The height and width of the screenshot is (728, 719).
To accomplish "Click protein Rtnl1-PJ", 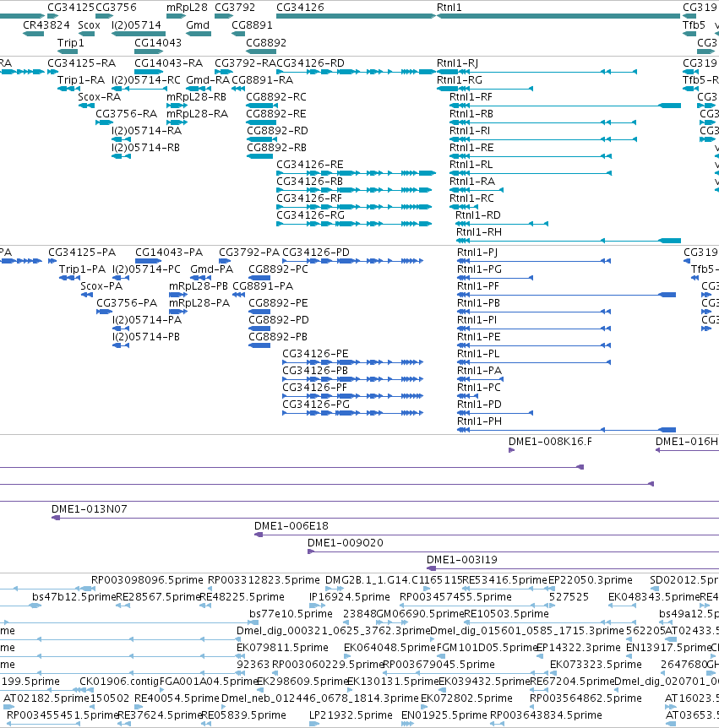I will tap(477, 253).
